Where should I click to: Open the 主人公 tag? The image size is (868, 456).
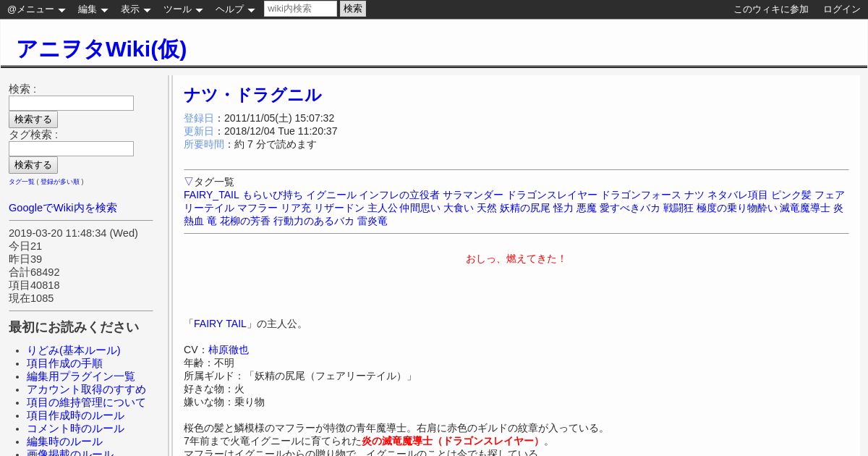pyautogui.click(x=383, y=208)
